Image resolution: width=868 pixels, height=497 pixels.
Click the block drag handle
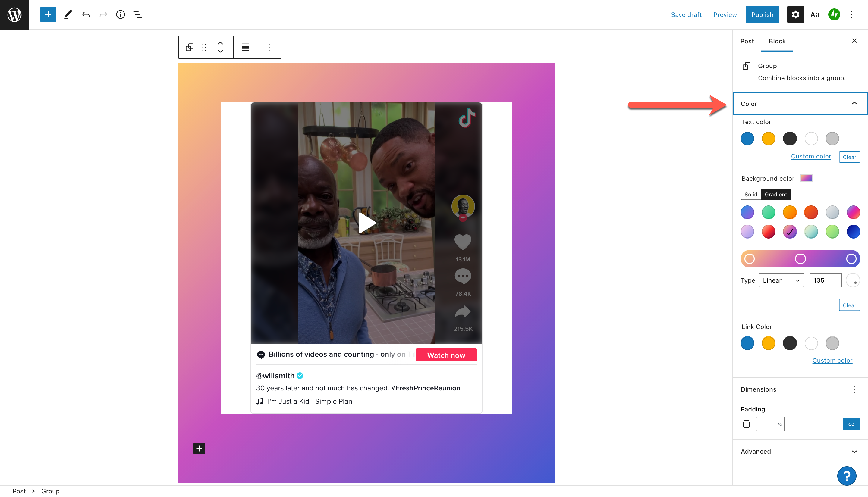pyautogui.click(x=204, y=47)
